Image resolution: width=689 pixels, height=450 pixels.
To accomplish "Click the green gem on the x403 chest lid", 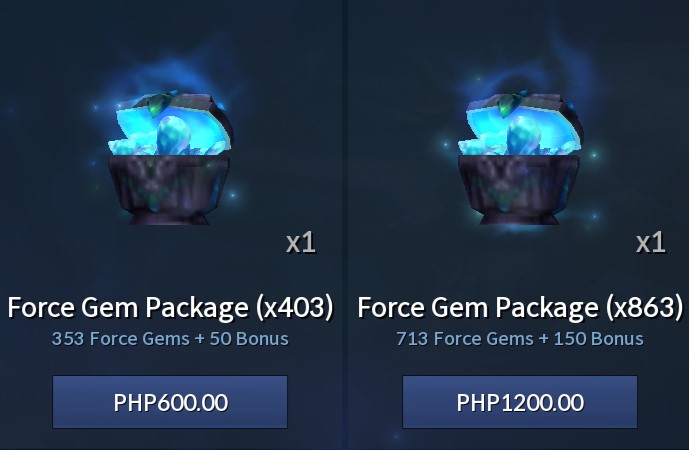I will 156,105.
